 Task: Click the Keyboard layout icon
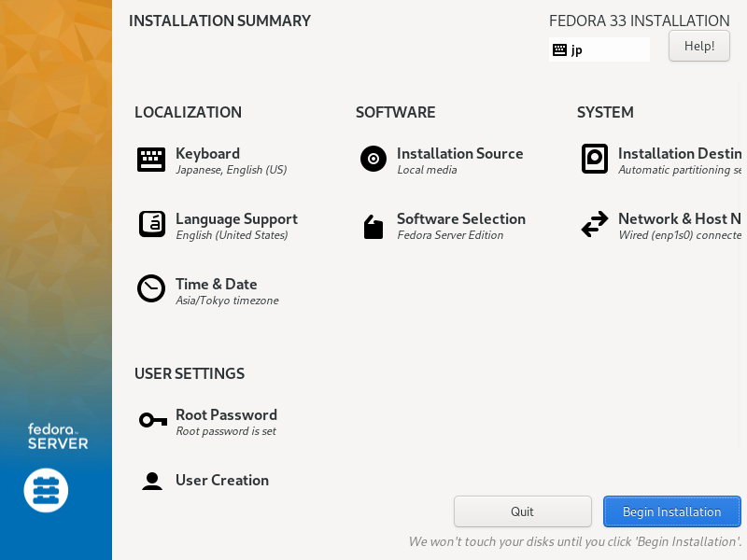[151, 160]
